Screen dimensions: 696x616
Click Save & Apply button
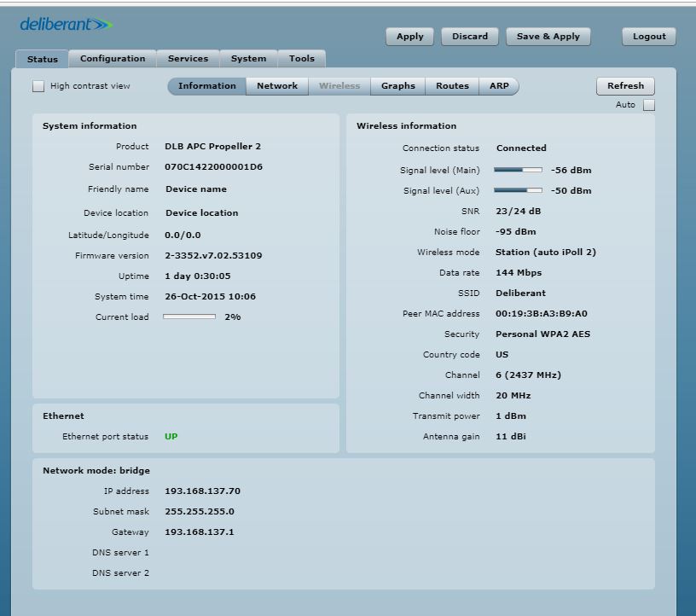tap(548, 37)
